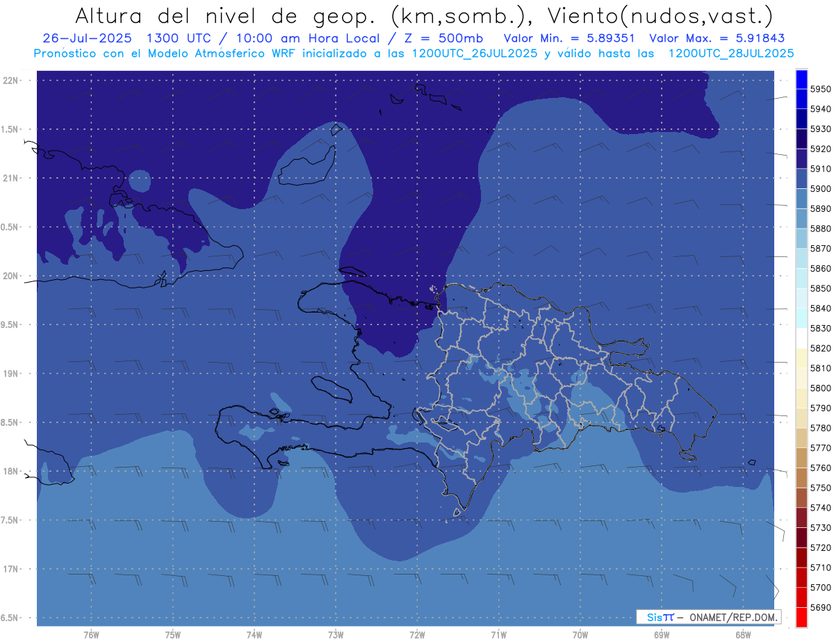The height and width of the screenshot is (644, 834).
Task: Click the "19N" latitude label
Action: [10, 373]
